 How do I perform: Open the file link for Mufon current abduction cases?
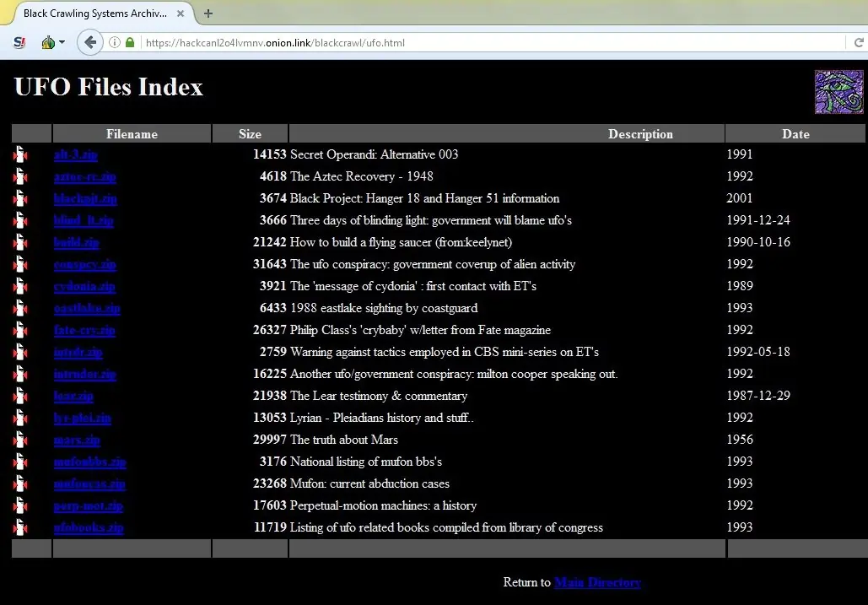tap(89, 483)
